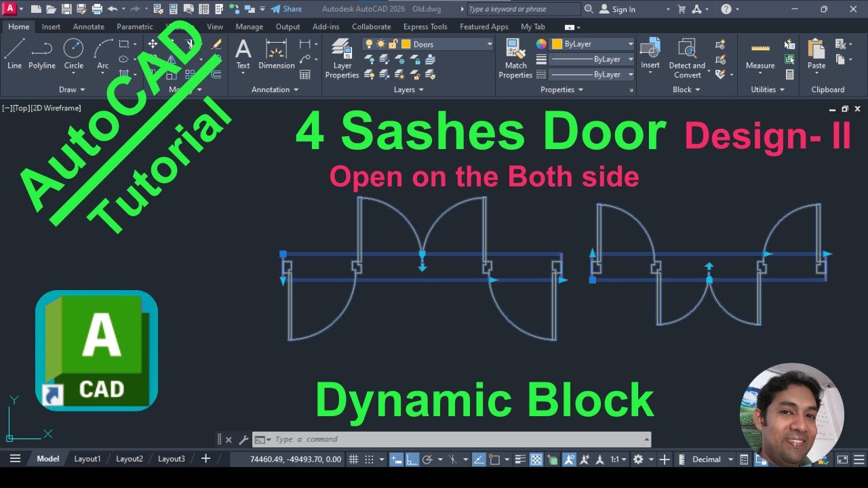Click the application menu hamburger near Model tab

pyautogui.click(x=15, y=459)
